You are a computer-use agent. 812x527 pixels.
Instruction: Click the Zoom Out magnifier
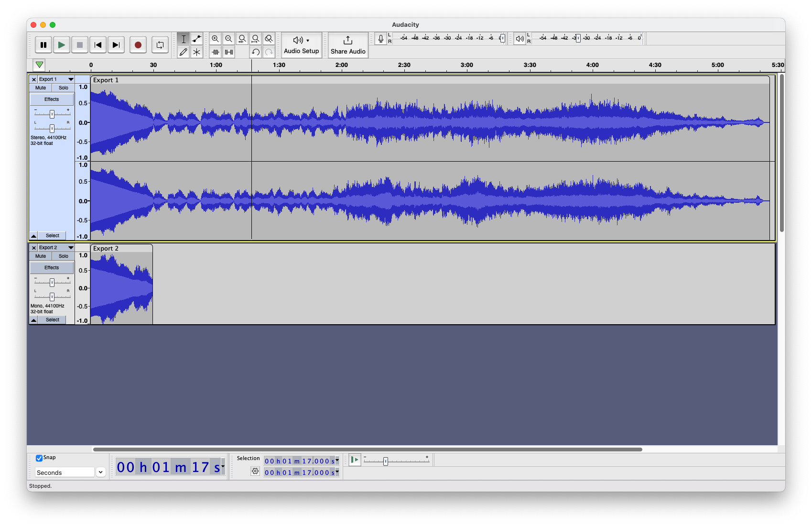click(x=229, y=39)
